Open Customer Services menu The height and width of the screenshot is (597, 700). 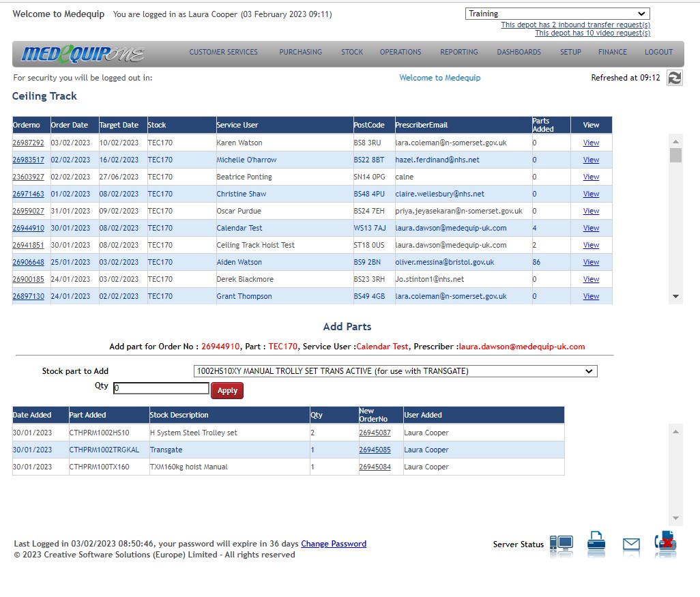(x=223, y=52)
